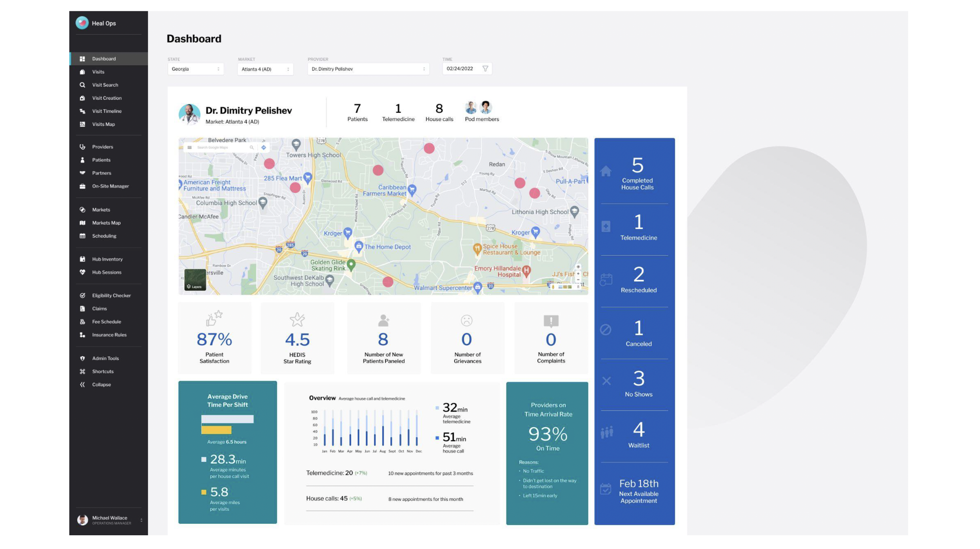This screenshot has height=549, width=980.
Task: Go to Visits Map in the sidebar
Action: pos(103,124)
